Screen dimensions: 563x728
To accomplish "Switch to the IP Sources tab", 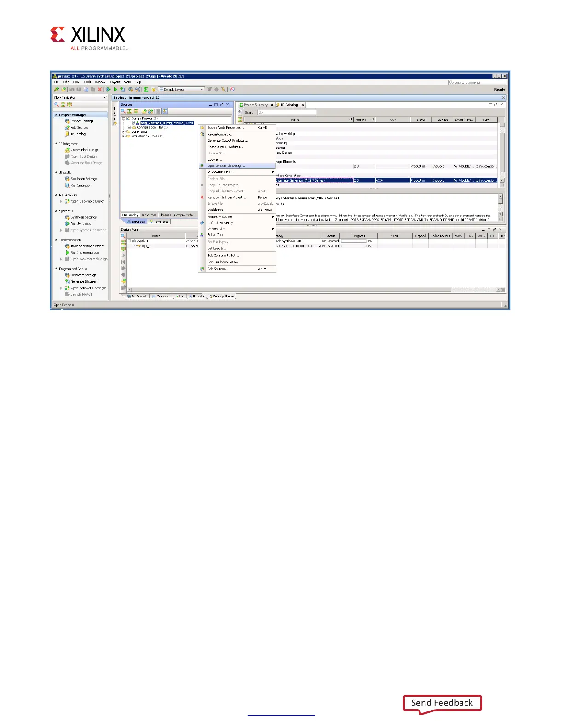I will tap(149, 215).
